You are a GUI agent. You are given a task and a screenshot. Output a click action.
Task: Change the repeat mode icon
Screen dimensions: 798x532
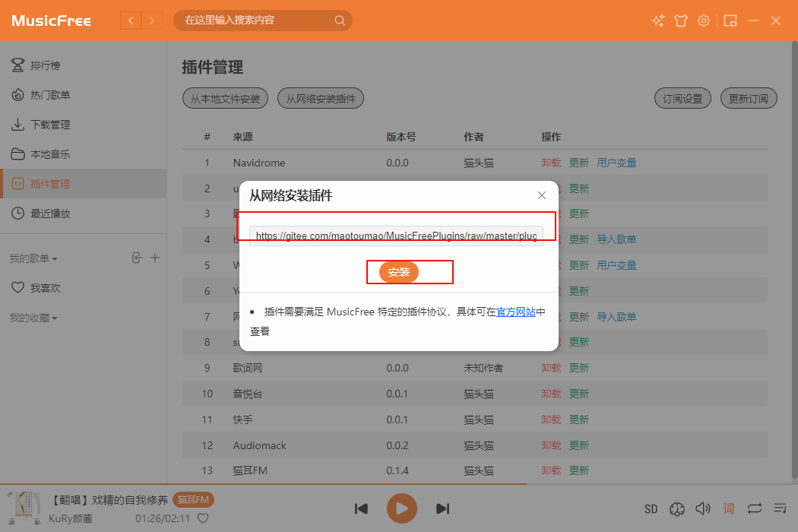[754, 508]
